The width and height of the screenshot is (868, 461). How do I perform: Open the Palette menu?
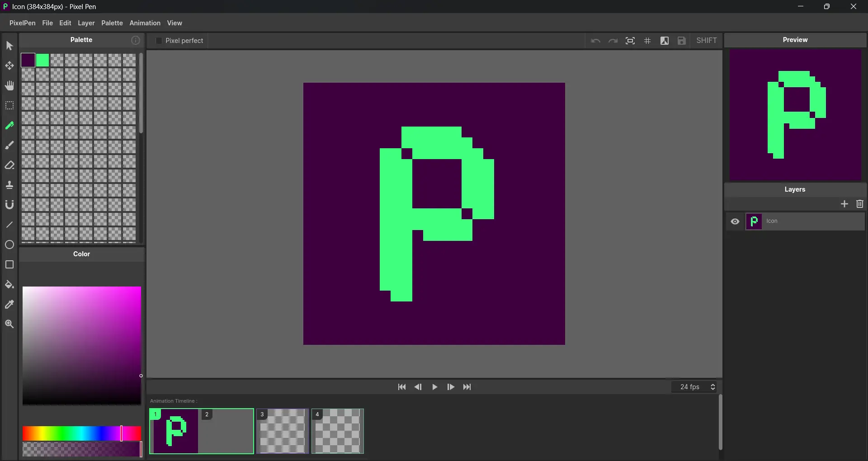click(x=112, y=23)
